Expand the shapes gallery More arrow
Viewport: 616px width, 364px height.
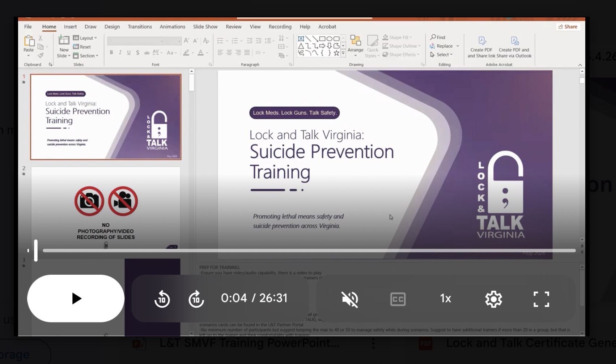pos(343,53)
